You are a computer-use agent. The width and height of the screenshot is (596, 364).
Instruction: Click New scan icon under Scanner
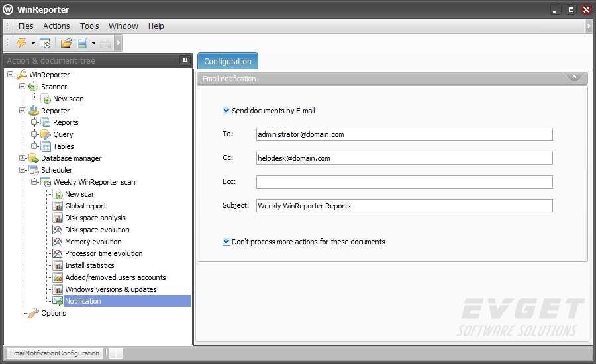click(x=46, y=99)
